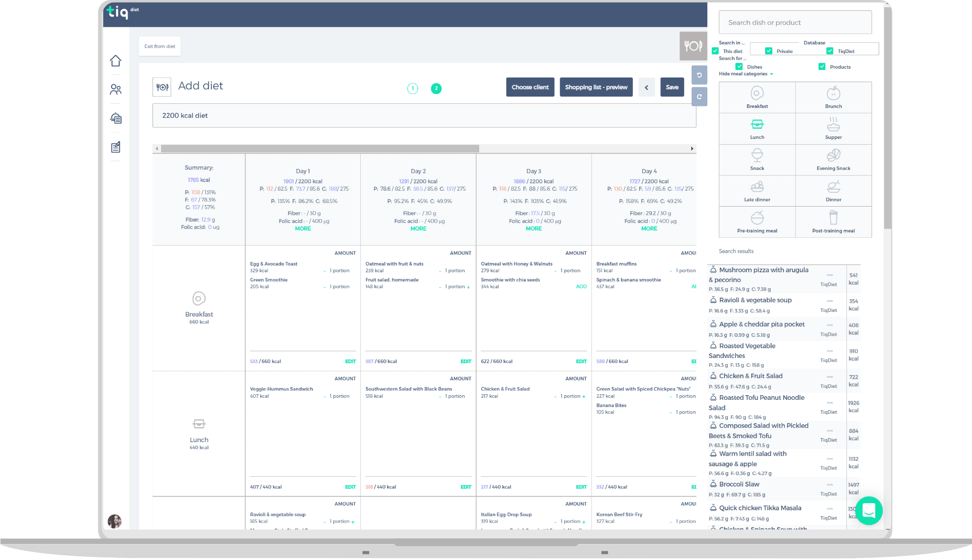972x560 pixels.
Task: Open the Clients icon in sidebar
Action: (x=115, y=90)
